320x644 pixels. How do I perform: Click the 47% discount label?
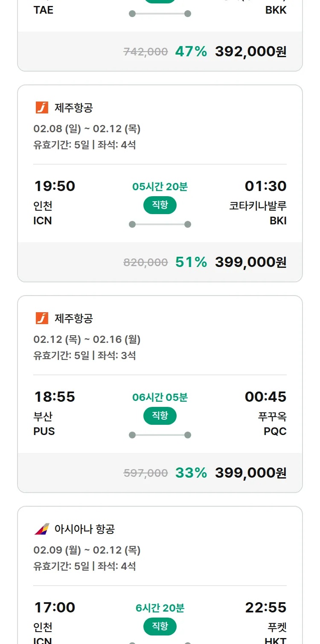[191, 52]
